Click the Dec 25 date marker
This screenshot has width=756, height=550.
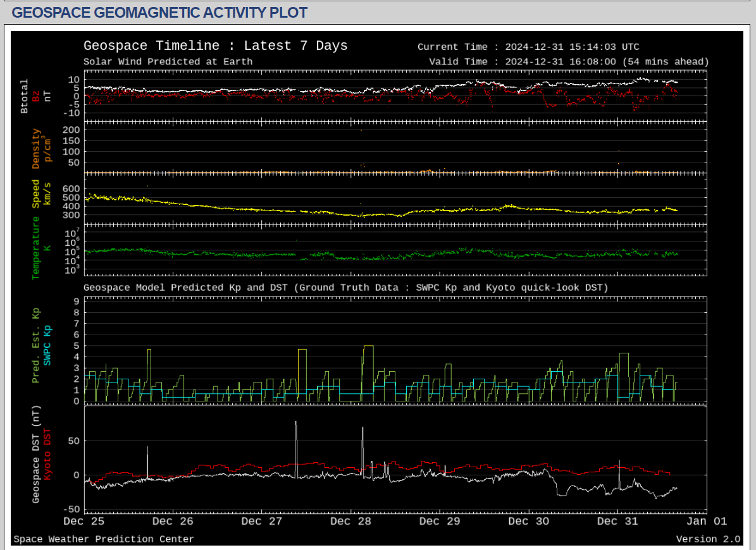(x=84, y=522)
